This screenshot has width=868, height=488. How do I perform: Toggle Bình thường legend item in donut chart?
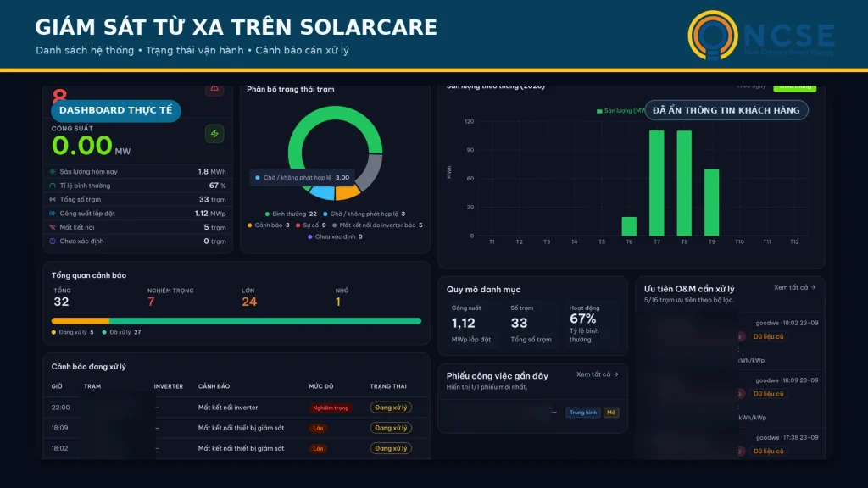291,213
